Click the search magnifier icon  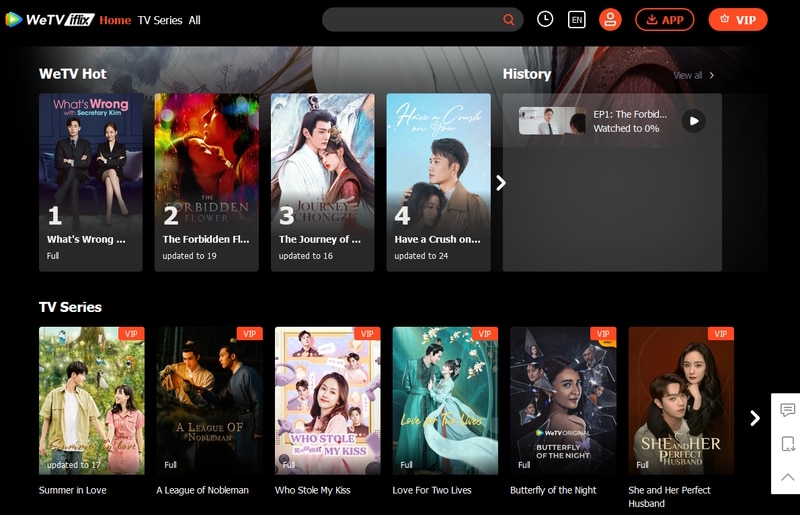coord(509,20)
